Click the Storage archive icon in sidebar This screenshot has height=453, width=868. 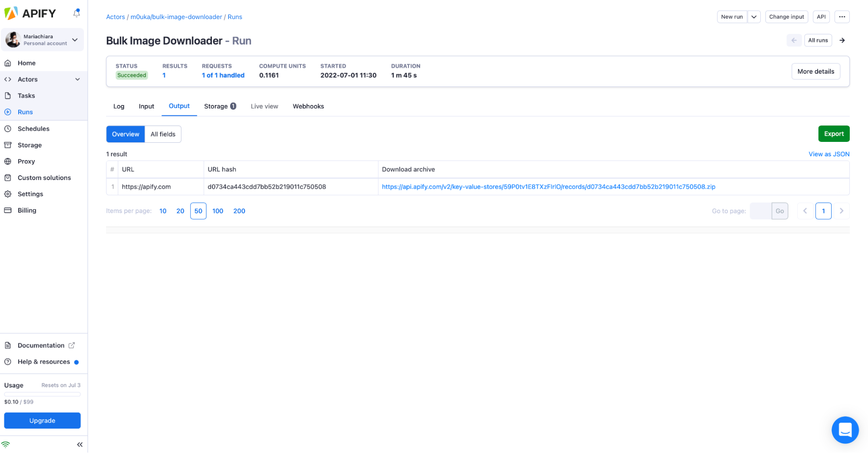click(x=8, y=145)
